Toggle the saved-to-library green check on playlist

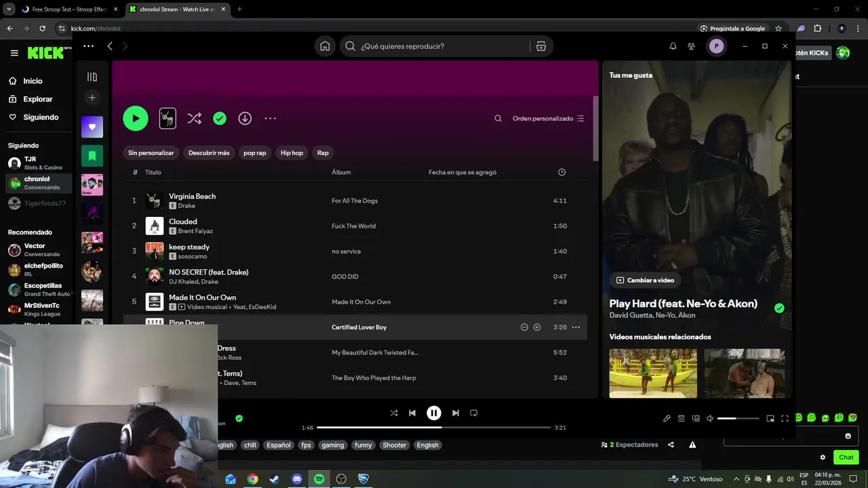pyautogui.click(x=220, y=119)
